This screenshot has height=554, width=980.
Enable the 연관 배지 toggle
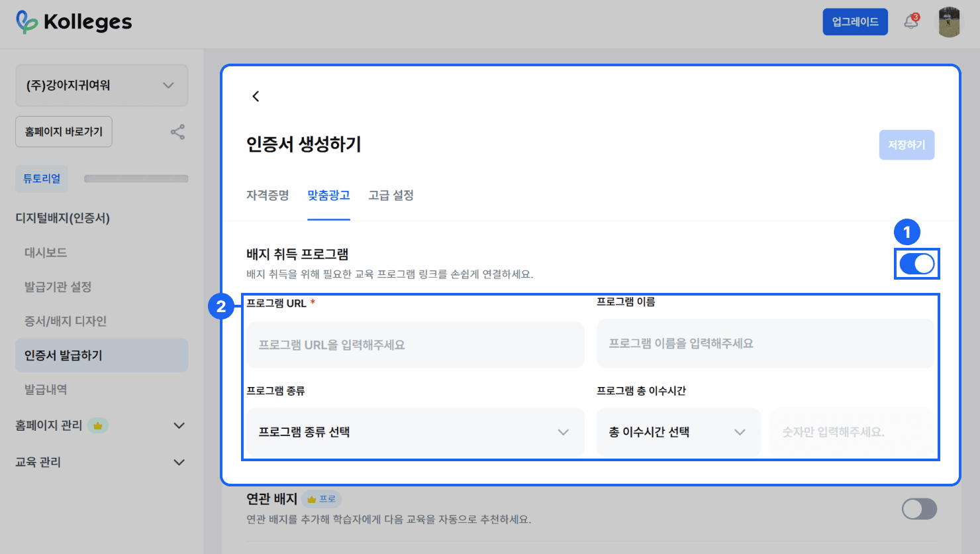919,509
